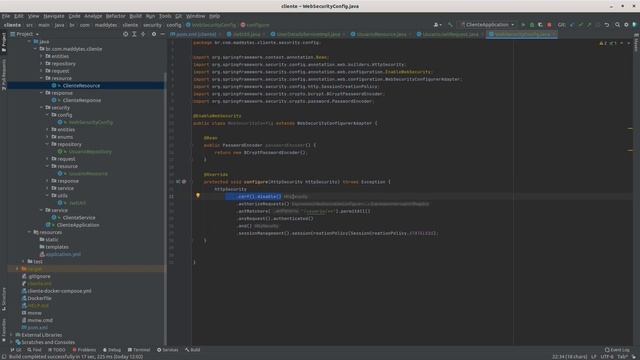Screen dimensions: 640x360
Task: Click the Git update project arrow
Action: [572, 25]
